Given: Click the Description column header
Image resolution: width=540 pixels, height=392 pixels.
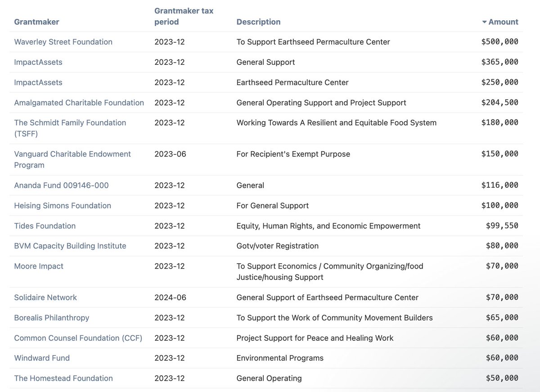Looking at the screenshot, I should (x=258, y=22).
